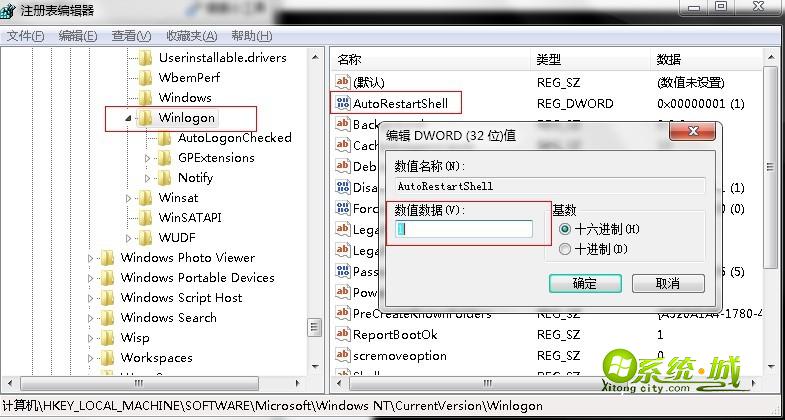785x420 pixels.
Task: Expand the Notify subkey arrow
Action: click(148, 178)
